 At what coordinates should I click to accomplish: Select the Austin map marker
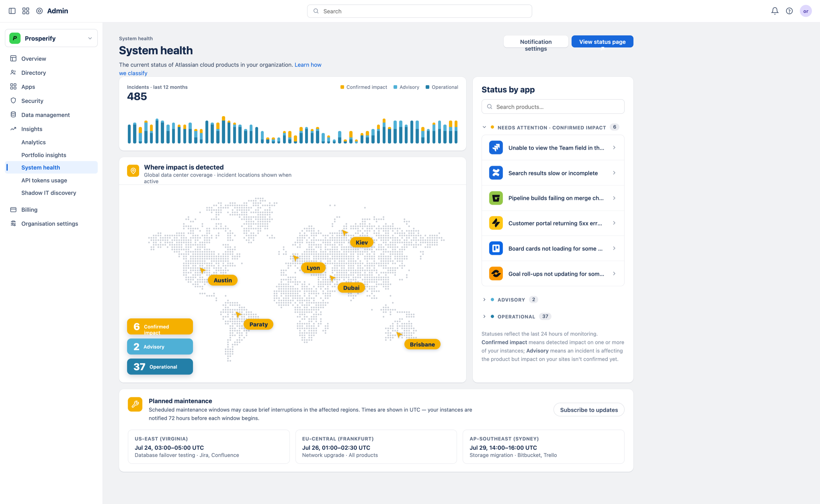[223, 280]
